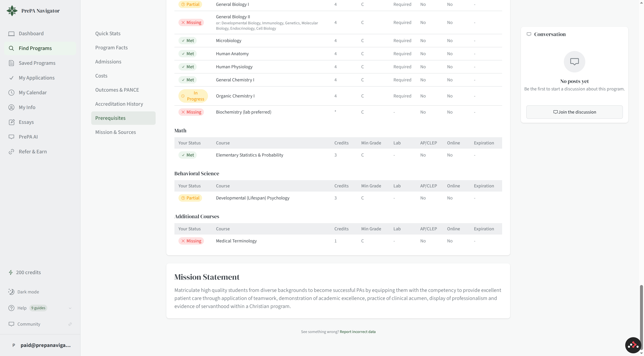Viewport: 644px width, 356px height.
Task: Click Join the discussion button
Action: click(x=574, y=112)
